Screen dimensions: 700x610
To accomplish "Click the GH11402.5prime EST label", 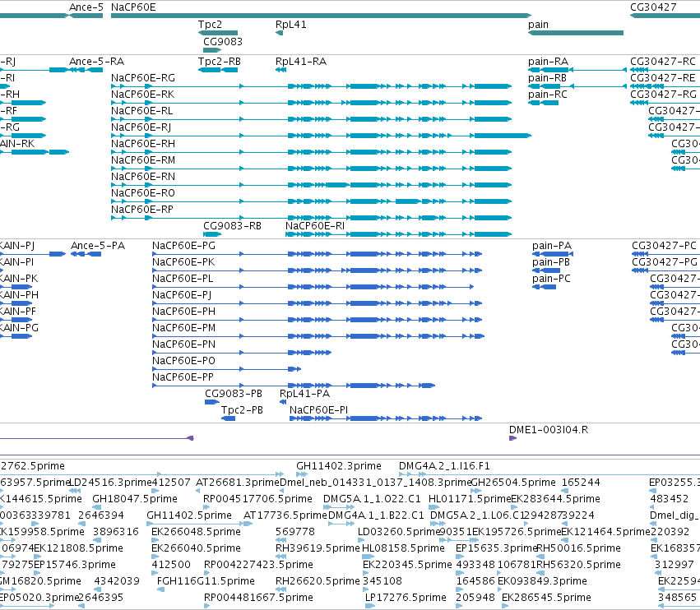I will click(x=189, y=515).
